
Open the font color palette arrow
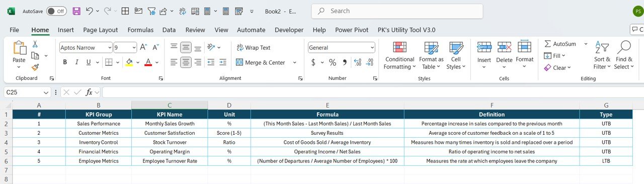tap(157, 62)
